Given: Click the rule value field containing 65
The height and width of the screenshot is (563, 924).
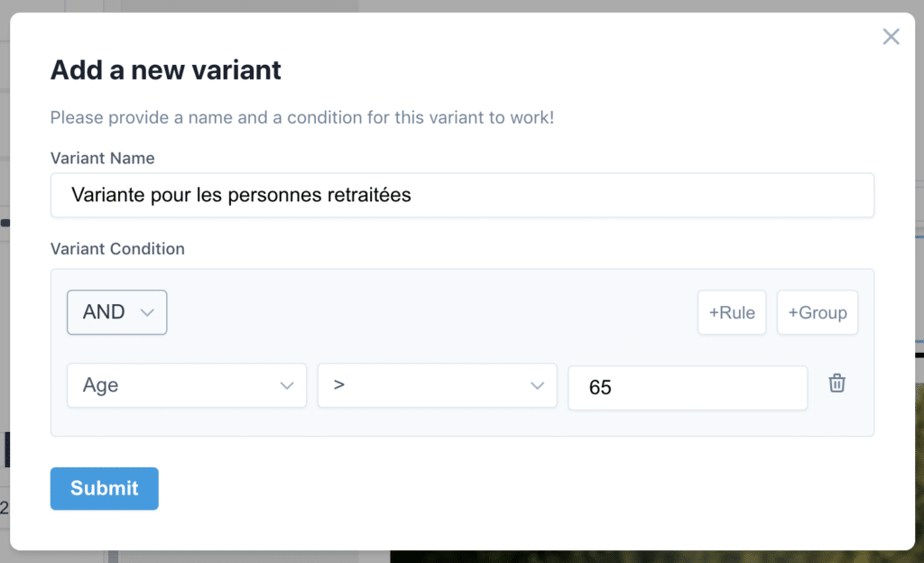Looking at the screenshot, I should coord(687,387).
